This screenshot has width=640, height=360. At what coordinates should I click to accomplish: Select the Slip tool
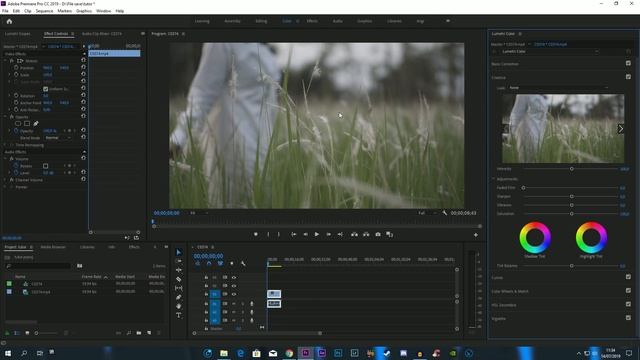[x=178, y=288]
